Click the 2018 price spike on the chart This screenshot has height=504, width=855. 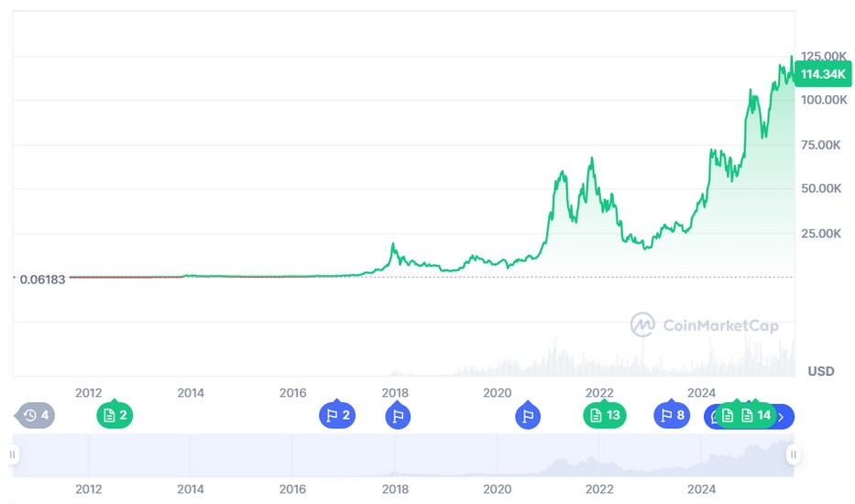[393, 245]
